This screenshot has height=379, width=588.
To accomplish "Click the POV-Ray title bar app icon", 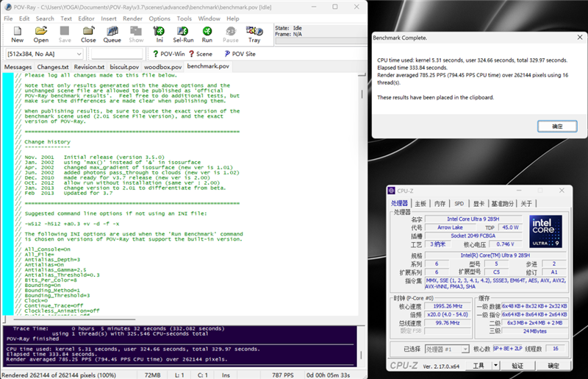I will coord(8,7).
